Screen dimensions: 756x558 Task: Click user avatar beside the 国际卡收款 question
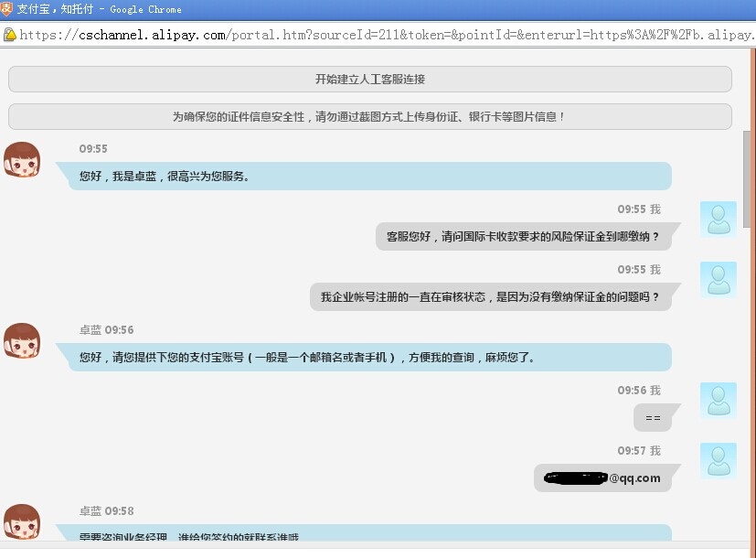click(718, 220)
